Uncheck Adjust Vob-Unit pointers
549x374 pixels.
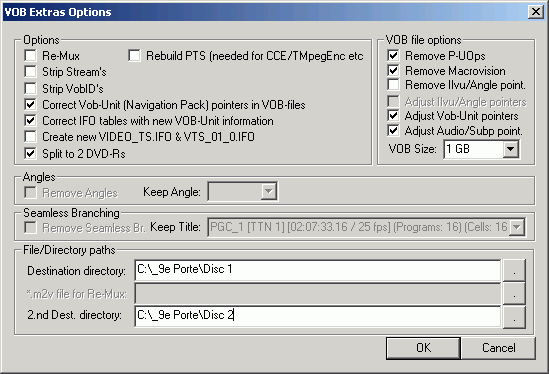pyautogui.click(x=393, y=116)
